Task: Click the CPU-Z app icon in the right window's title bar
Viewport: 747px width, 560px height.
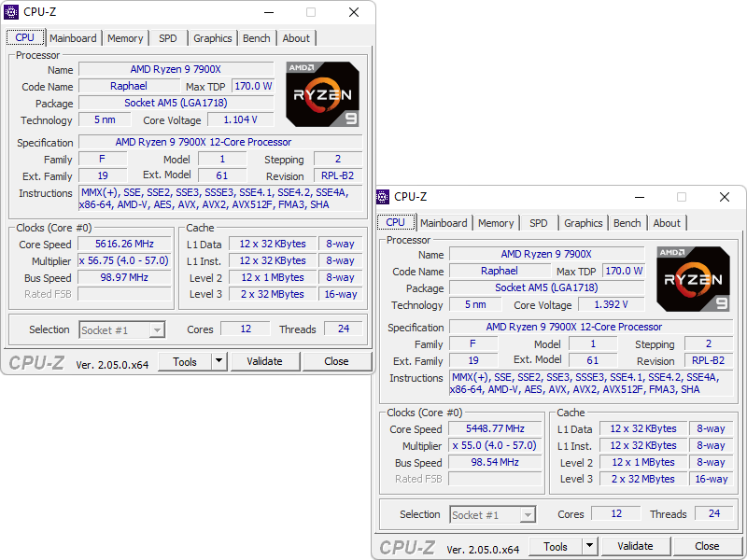Action: (382, 197)
